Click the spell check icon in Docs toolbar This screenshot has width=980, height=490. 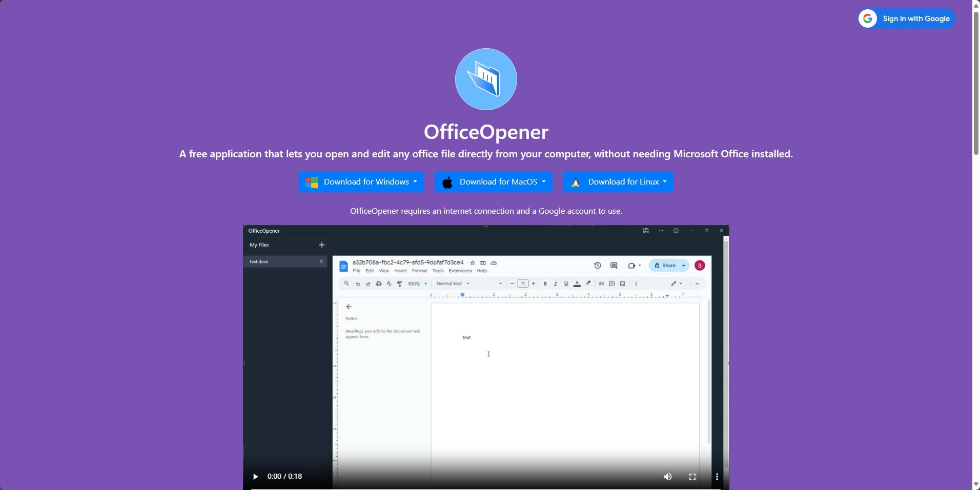coord(389,283)
